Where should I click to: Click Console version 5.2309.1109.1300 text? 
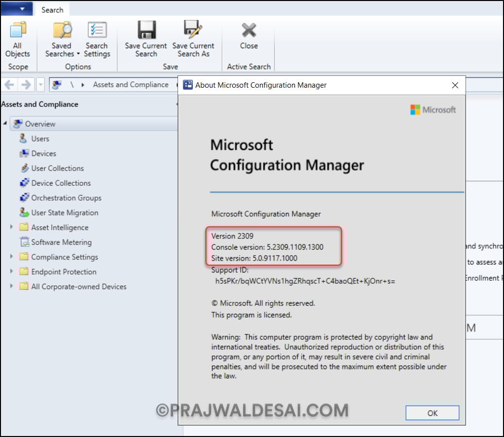point(267,247)
